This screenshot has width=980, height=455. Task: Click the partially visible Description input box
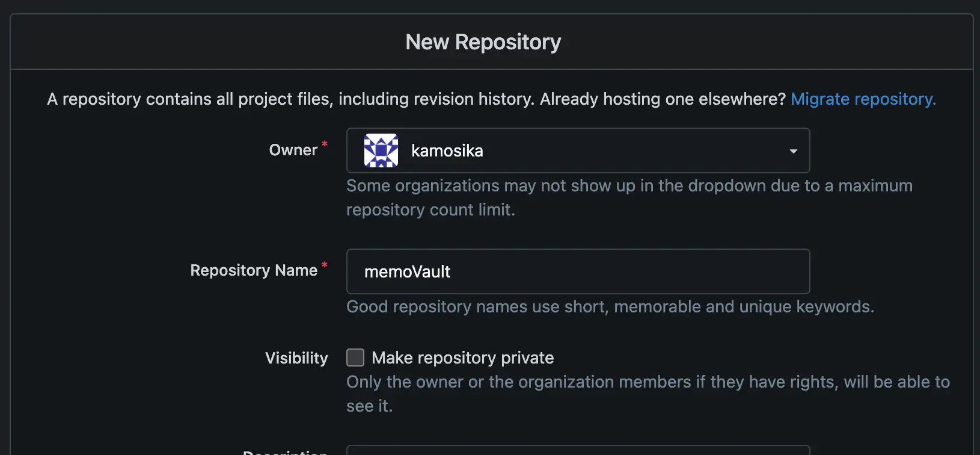(x=577, y=450)
